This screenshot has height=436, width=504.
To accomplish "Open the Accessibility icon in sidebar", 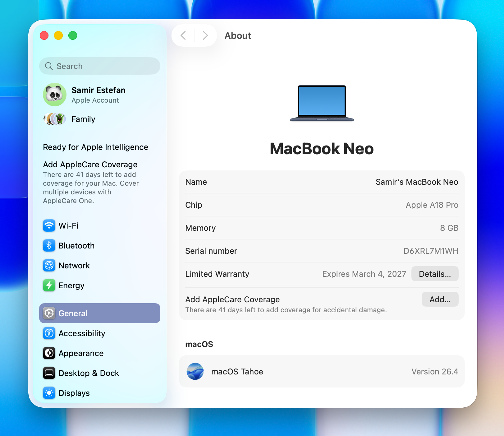I will tap(49, 333).
